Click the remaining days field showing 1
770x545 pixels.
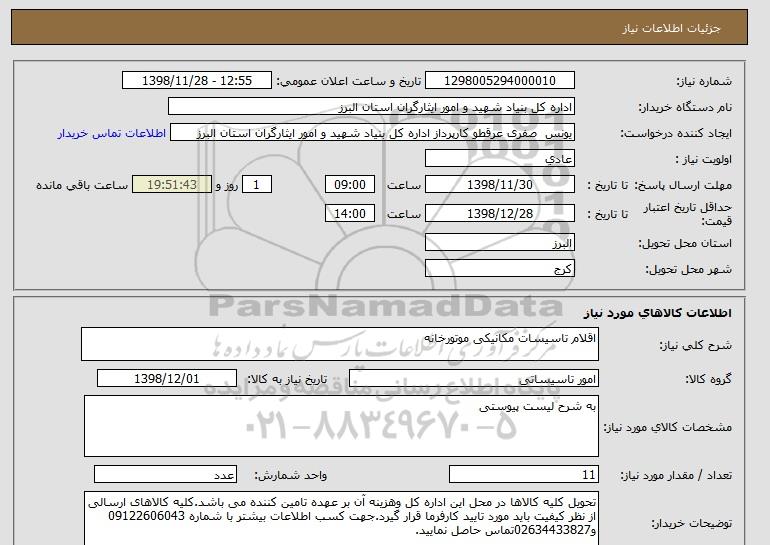click(x=256, y=185)
